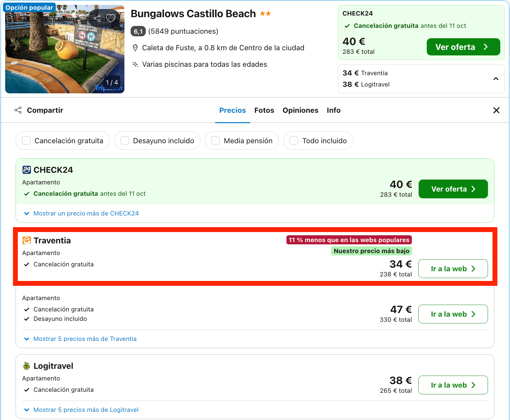
Task: Click '330 € total' text
Action: click(x=396, y=320)
